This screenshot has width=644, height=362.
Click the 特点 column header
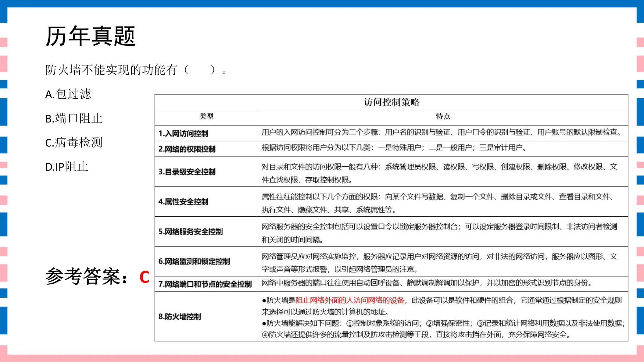443,116
